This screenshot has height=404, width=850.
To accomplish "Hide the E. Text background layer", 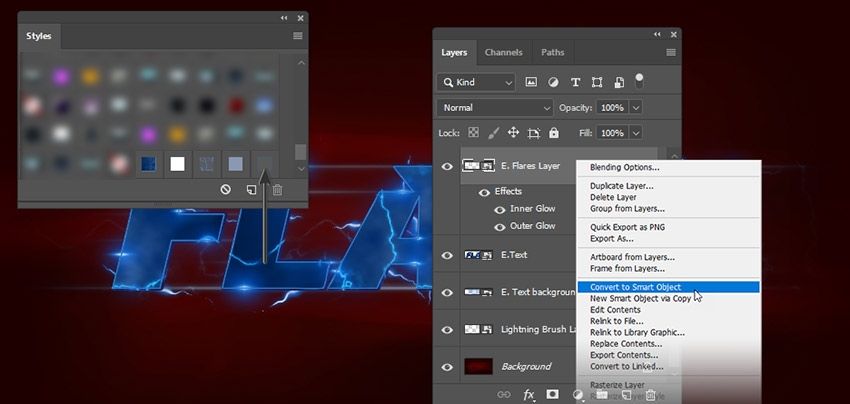I will click(447, 293).
